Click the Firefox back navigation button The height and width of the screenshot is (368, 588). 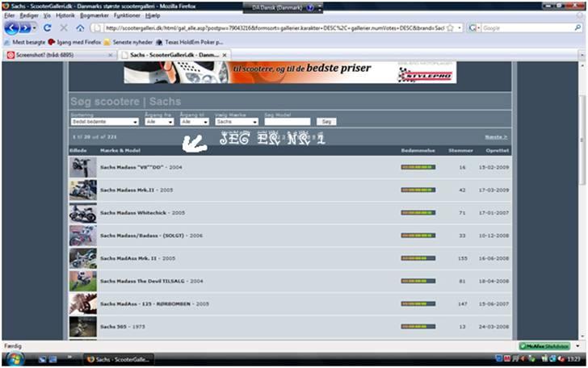(x=13, y=27)
